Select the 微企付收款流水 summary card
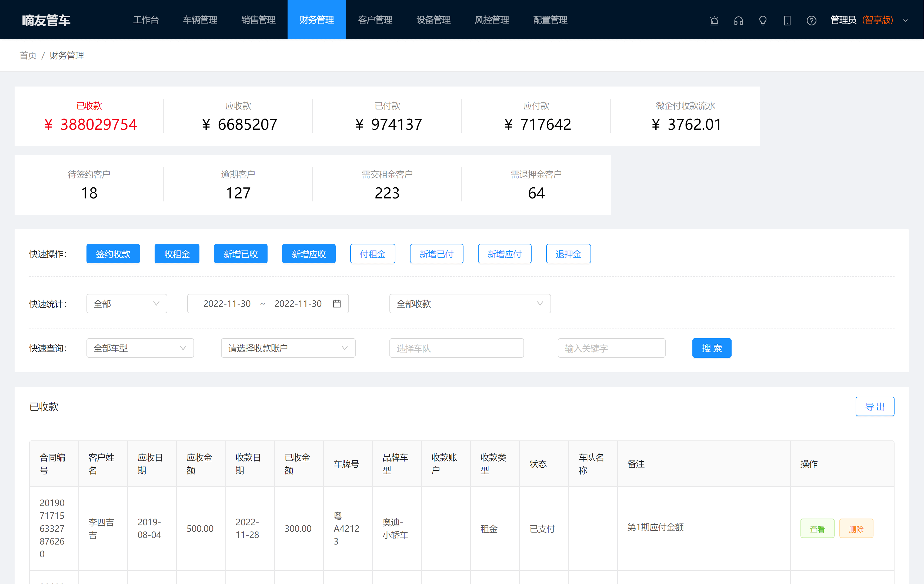The image size is (924, 584). click(685, 116)
